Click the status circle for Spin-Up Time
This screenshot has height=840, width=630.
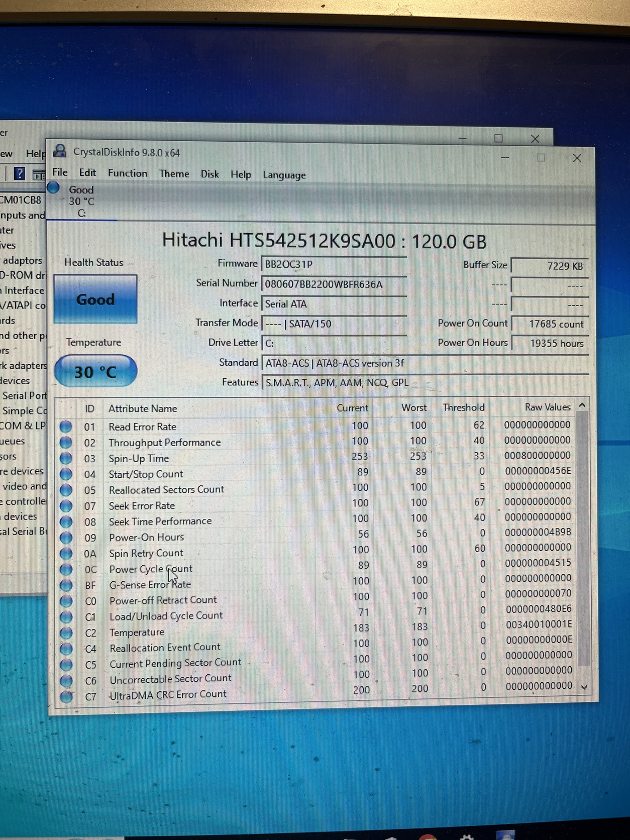pos(65,458)
